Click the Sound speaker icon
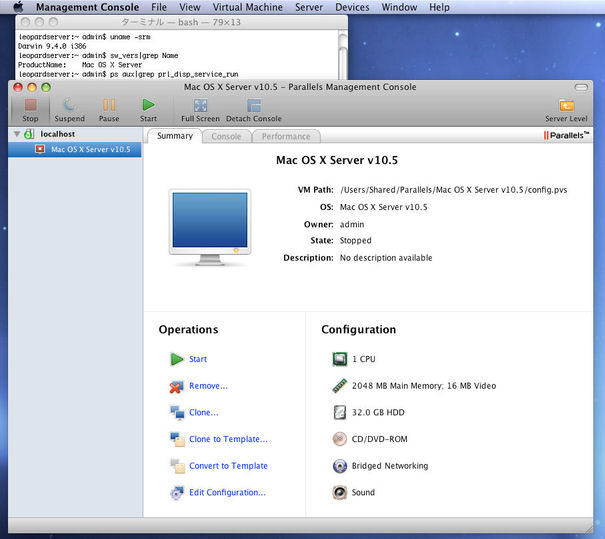Image resolution: width=605 pixels, height=539 pixels. [340, 492]
